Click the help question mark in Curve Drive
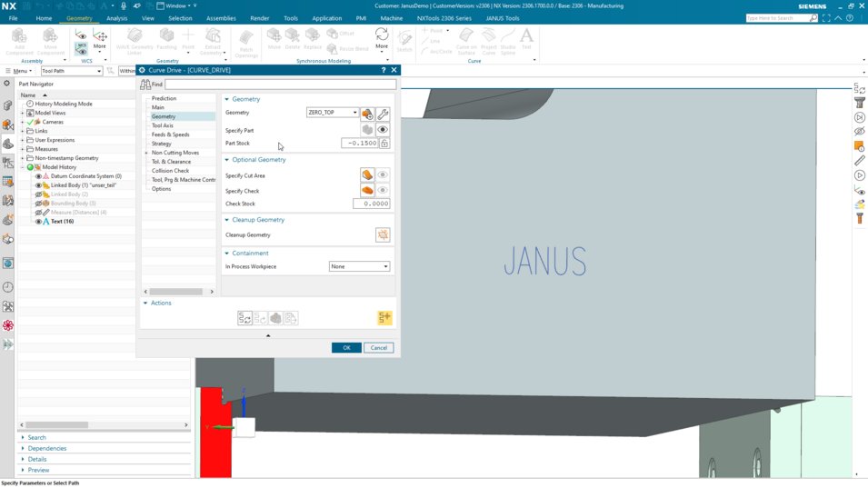This screenshot has height=488, width=868. (x=383, y=70)
